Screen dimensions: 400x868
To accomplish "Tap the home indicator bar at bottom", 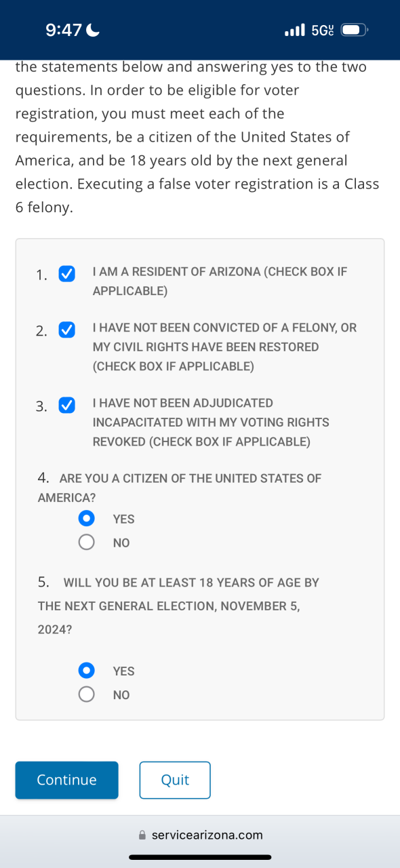I will coord(200,856).
